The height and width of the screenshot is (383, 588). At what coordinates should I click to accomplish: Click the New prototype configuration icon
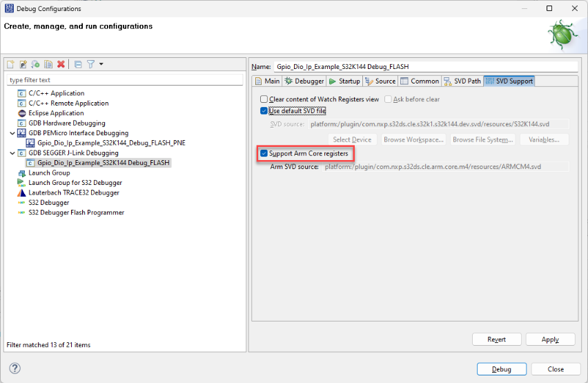(23, 64)
